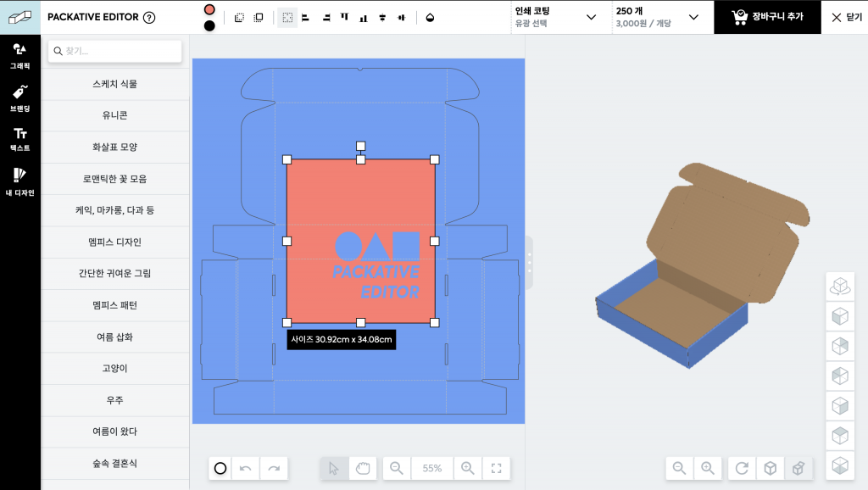Viewport: 868px width, 490px height.
Task: Open the 케익, 마카롱, 다과 등 category
Action: point(115,210)
